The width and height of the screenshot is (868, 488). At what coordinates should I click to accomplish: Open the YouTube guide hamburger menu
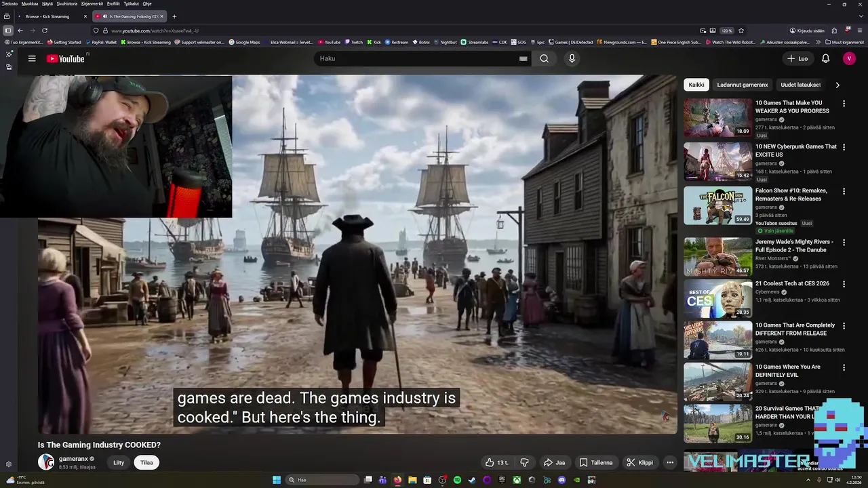click(x=32, y=58)
